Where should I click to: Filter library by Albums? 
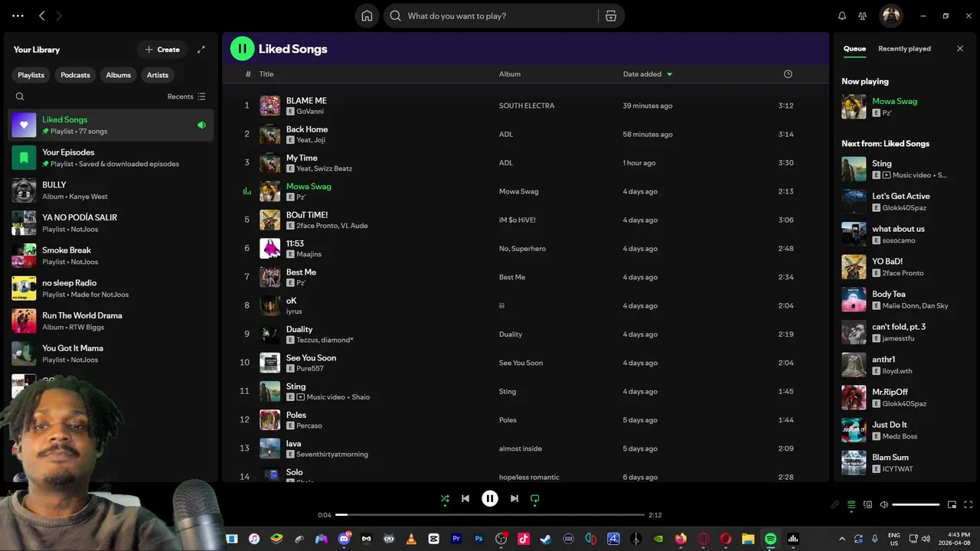point(119,75)
